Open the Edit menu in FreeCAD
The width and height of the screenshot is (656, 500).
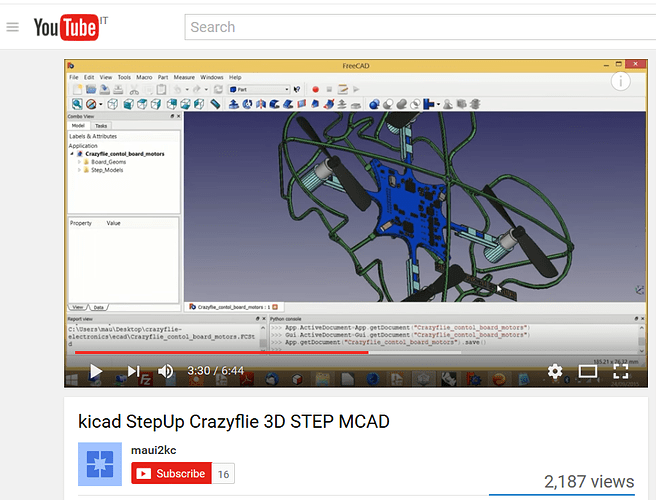click(x=89, y=77)
